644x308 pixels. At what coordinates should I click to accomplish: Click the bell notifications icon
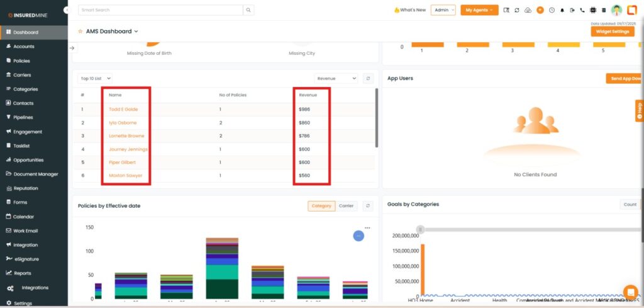[x=562, y=10]
